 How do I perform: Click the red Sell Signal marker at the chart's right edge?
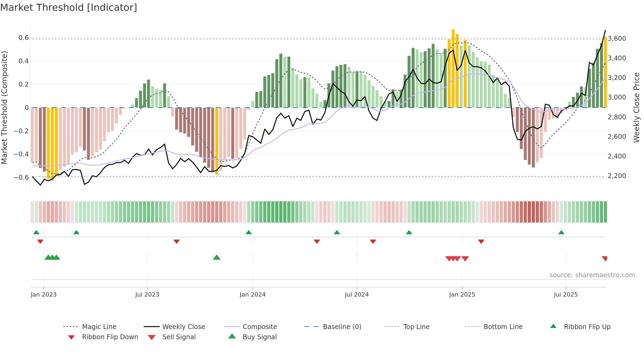click(x=605, y=258)
